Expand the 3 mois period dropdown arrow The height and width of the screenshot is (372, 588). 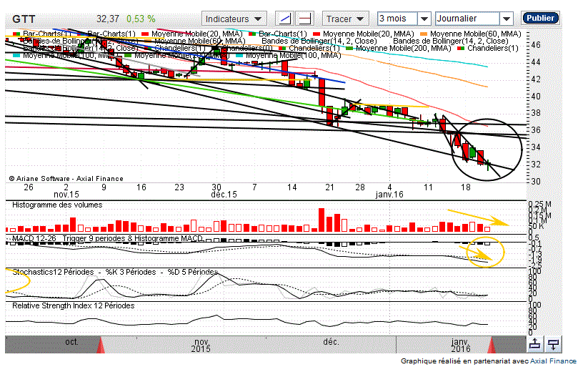pyautogui.click(x=424, y=19)
